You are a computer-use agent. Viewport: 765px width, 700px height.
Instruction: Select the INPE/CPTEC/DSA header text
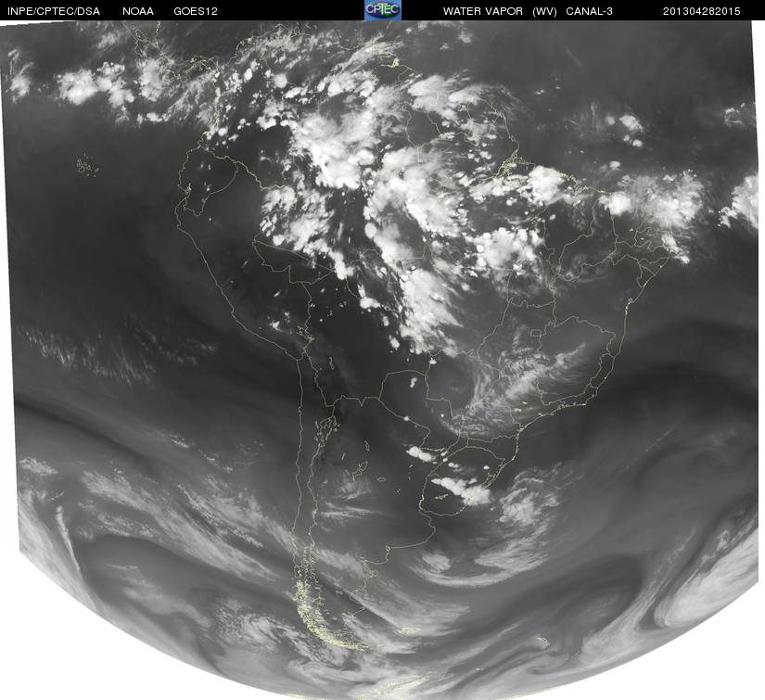pyautogui.click(x=53, y=11)
